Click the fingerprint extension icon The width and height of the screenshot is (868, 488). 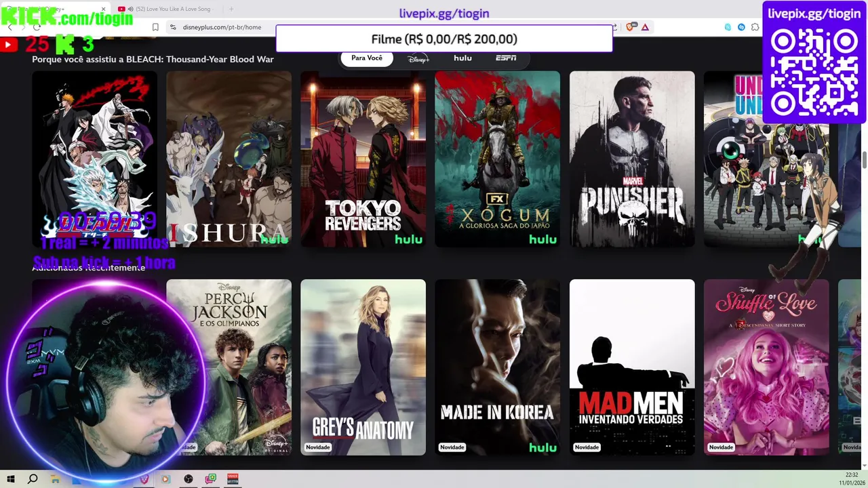point(728,27)
